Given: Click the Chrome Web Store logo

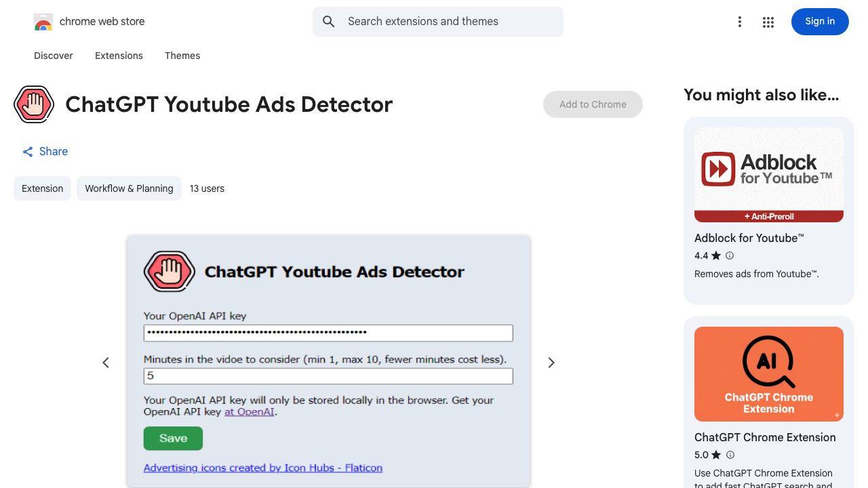Looking at the screenshot, I should pyautogui.click(x=43, y=22).
